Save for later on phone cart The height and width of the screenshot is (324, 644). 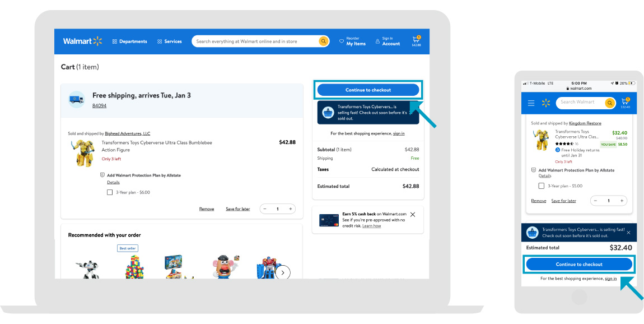[563, 201]
